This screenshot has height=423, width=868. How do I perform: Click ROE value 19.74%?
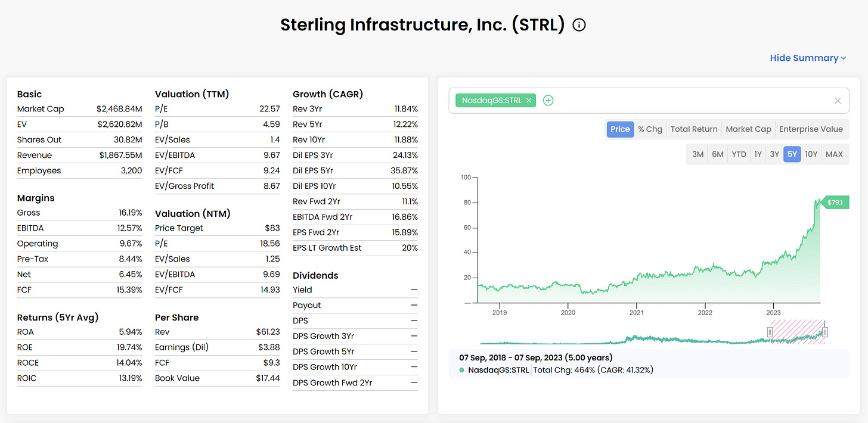coord(129,347)
